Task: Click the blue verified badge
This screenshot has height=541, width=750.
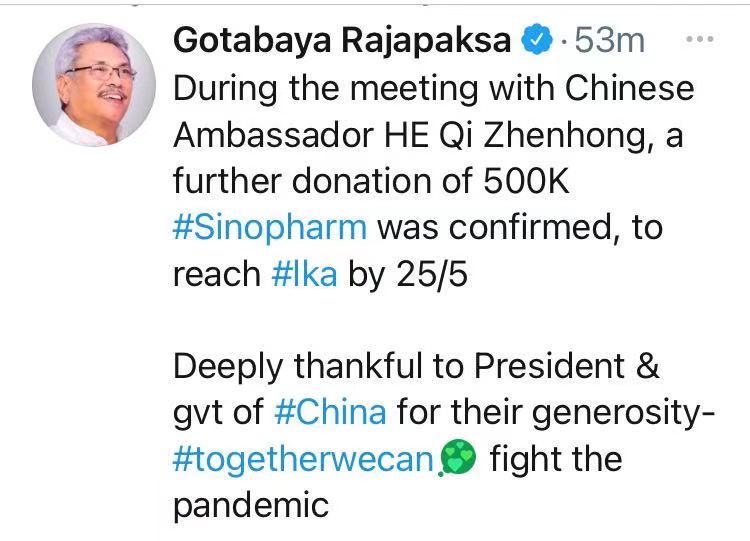Action: (x=538, y=40)
